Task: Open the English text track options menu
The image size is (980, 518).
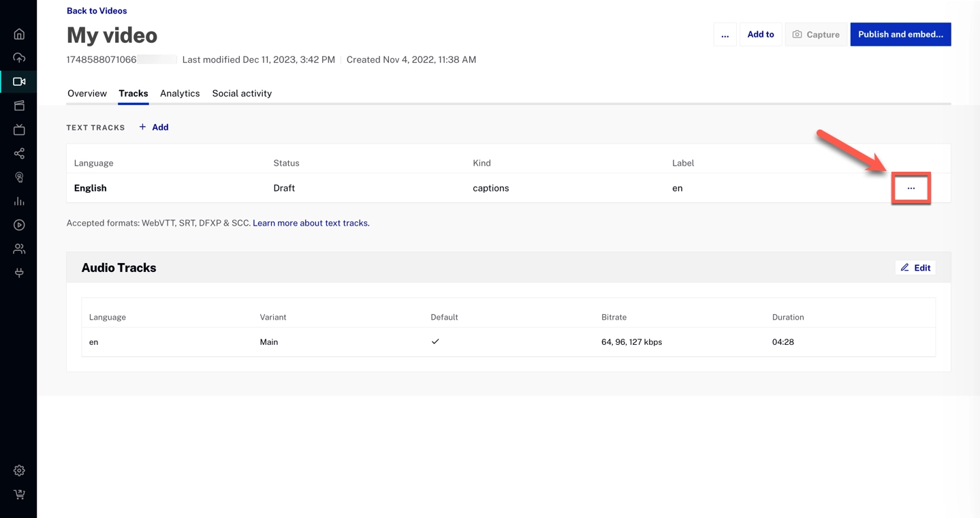Action: pos(911,188)
